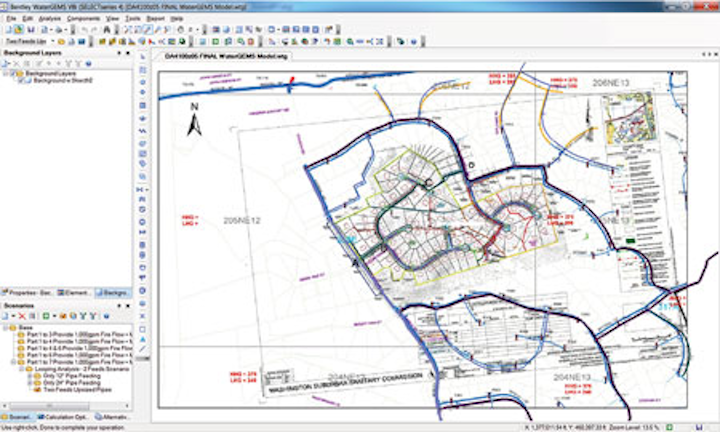Click Delete icon in Background Layers toolbar
Image resolution: width=720 pixels, height=432 pixels.
17,63
